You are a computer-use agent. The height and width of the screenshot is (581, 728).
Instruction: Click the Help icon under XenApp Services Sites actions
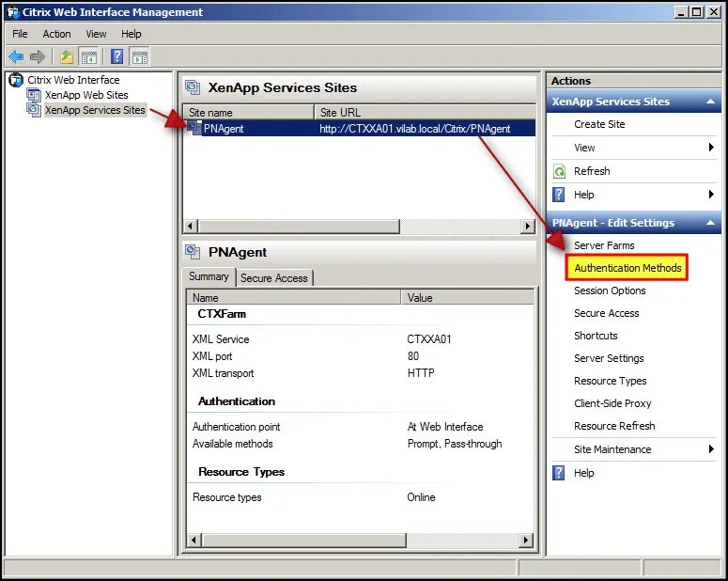point(559,195)
